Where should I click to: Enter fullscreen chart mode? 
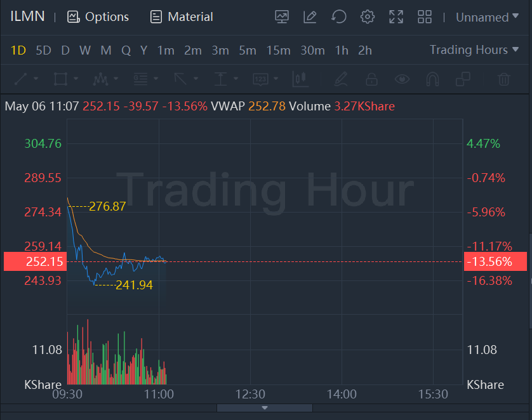(x=396, y=17)
